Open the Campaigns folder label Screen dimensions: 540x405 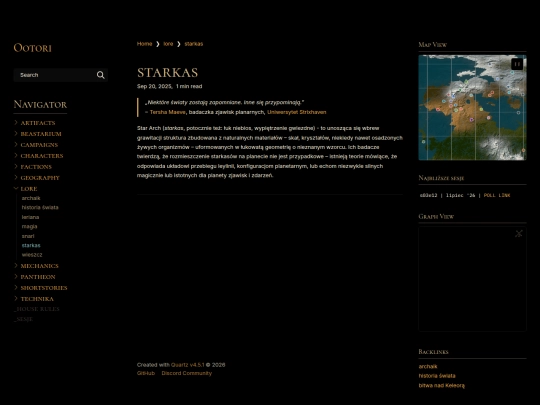point(39,145)
